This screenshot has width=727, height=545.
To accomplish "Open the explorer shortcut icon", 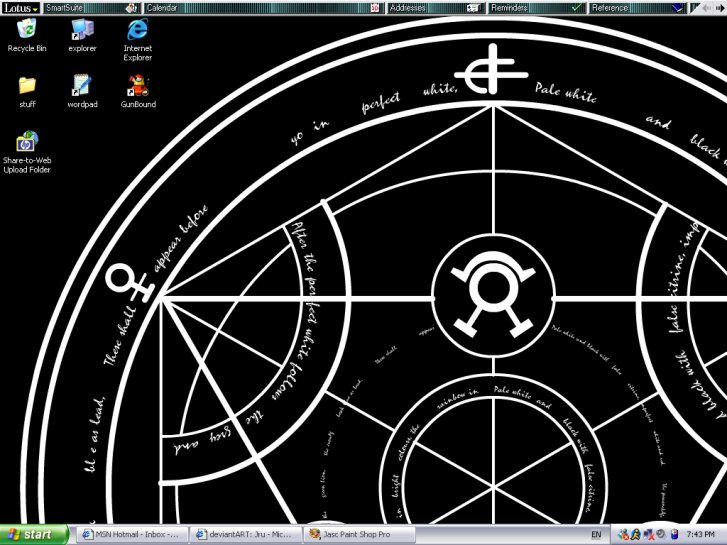I will point(83,35).
